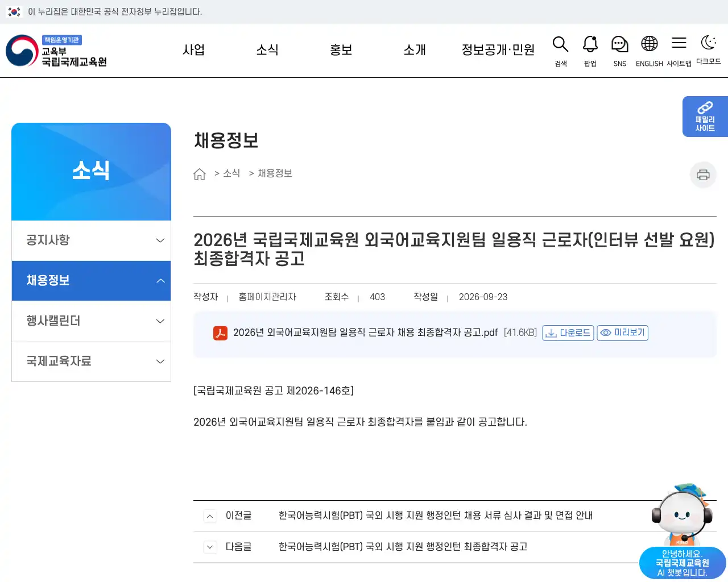The height and width of the screenshot is (582, 728).
Task: Open the AI chatbot mascot
Action: pos(681,514)
